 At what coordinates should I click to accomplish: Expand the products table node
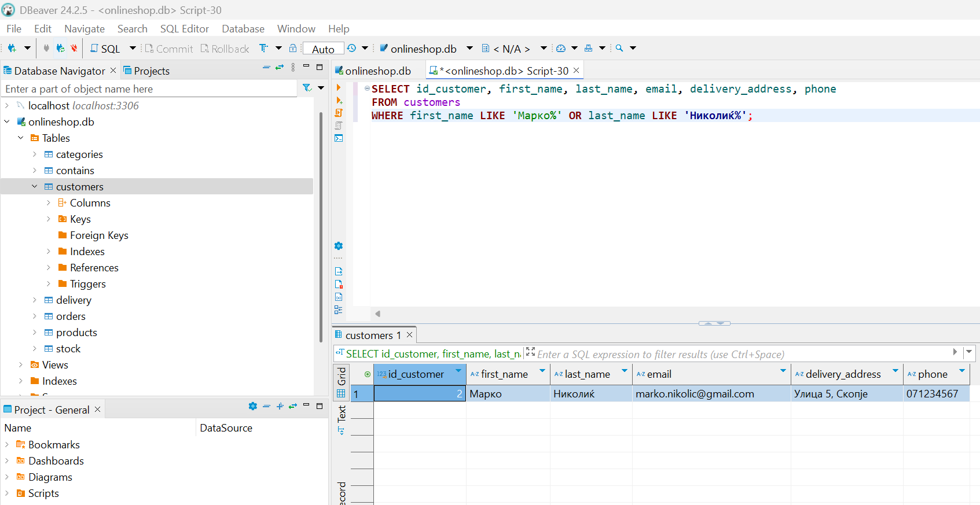point(35,333)
